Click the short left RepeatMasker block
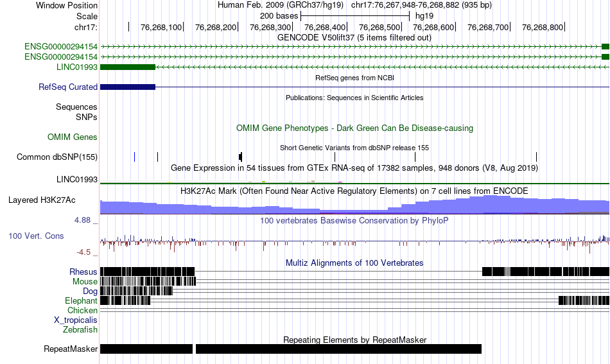 [146, 349]
